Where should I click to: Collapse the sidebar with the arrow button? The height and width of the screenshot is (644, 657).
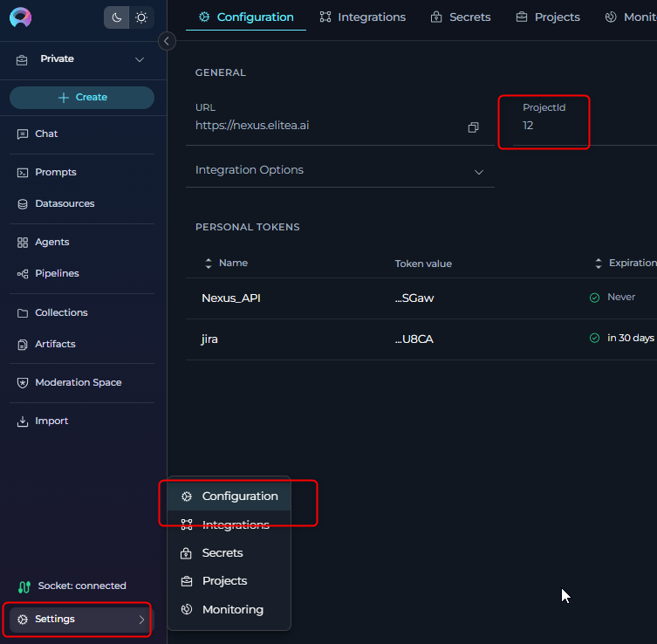[168, 41]
